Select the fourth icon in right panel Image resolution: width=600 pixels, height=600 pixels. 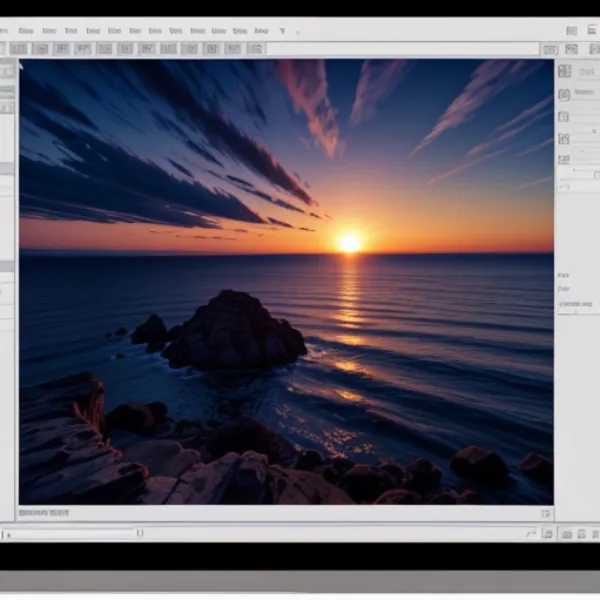(x=564, y=138)
